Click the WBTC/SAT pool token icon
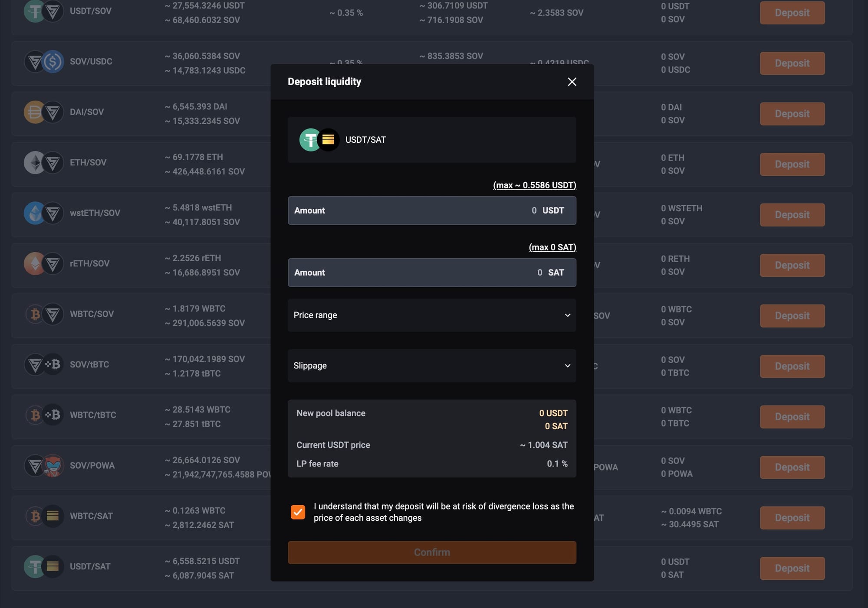 tap(44, 516)
